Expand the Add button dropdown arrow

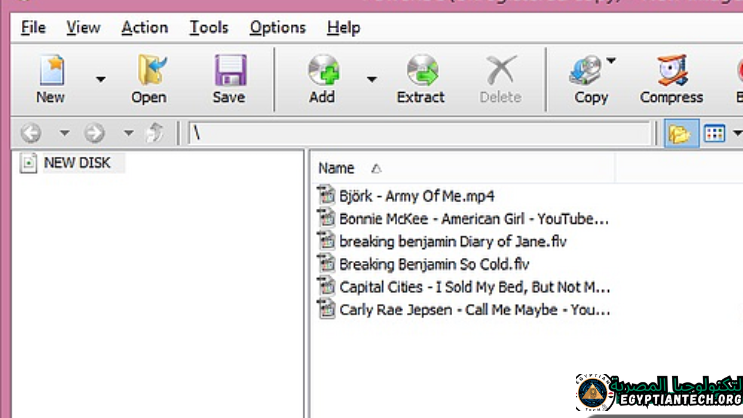[x=371, y=79]
